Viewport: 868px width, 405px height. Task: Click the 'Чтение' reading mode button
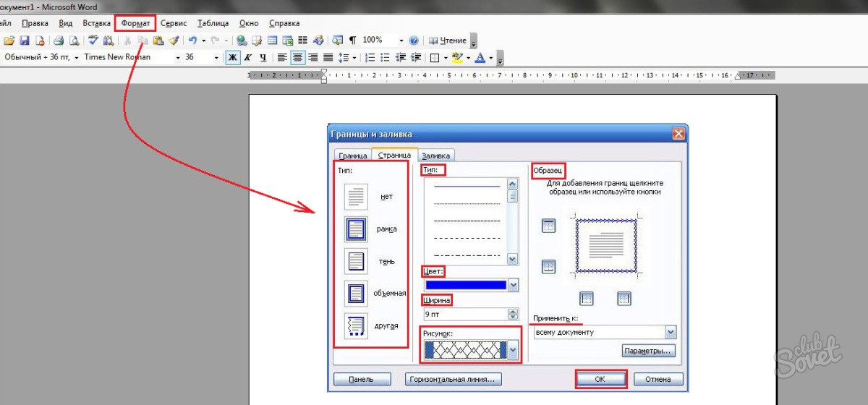pos(448,40)
